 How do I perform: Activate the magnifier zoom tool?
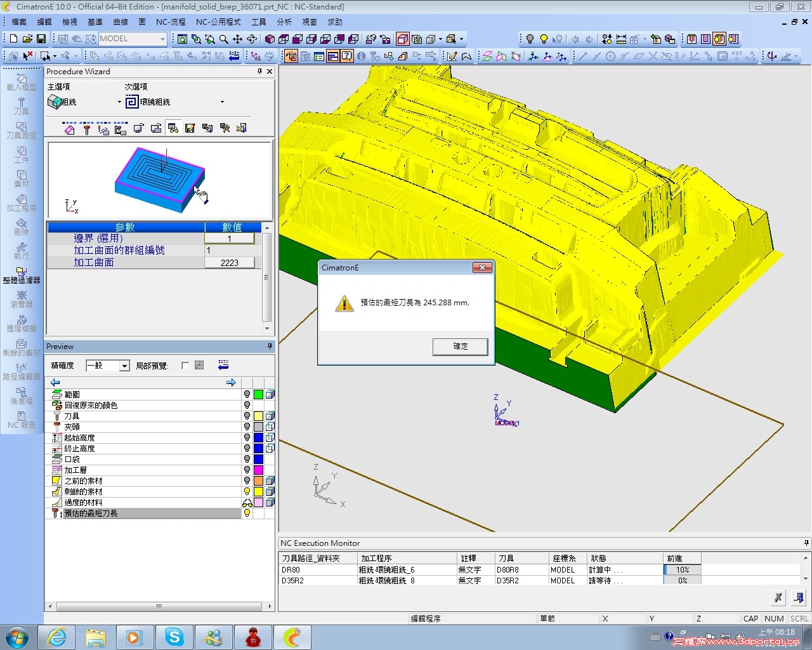pos(224,39)
